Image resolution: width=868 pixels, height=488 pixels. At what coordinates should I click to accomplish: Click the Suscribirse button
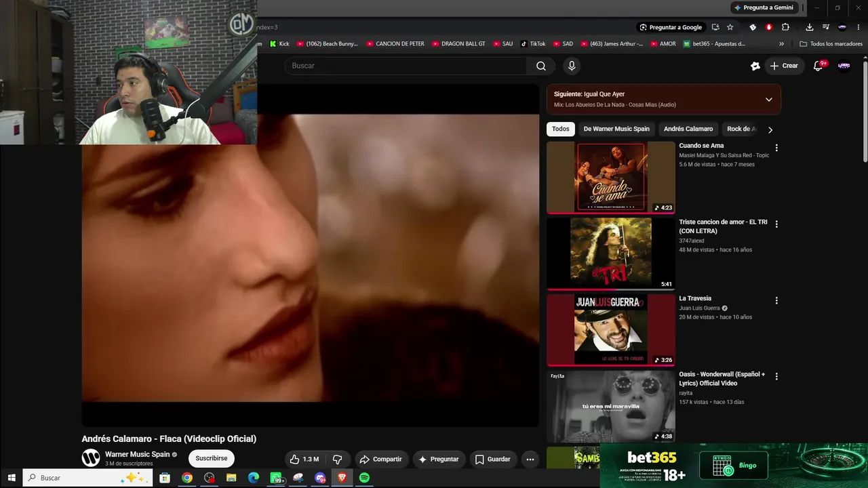pos(211,458)
